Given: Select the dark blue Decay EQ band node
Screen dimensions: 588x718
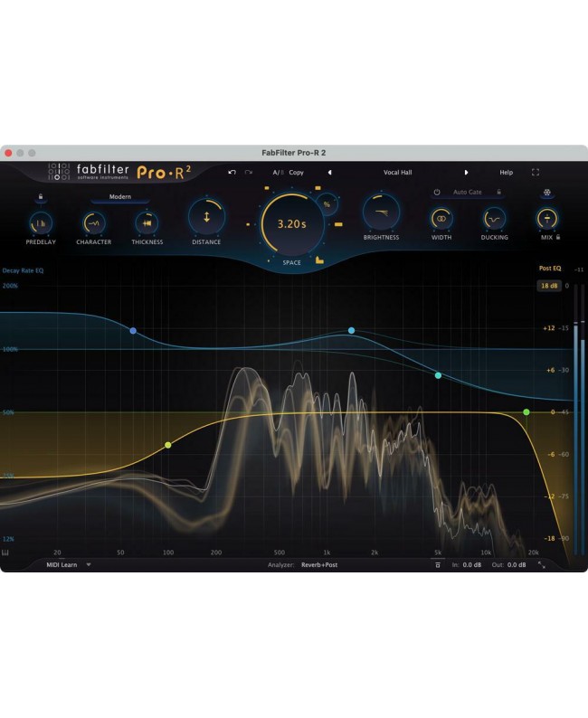Looking at the screenshot, I should click(x=133, y=331).
